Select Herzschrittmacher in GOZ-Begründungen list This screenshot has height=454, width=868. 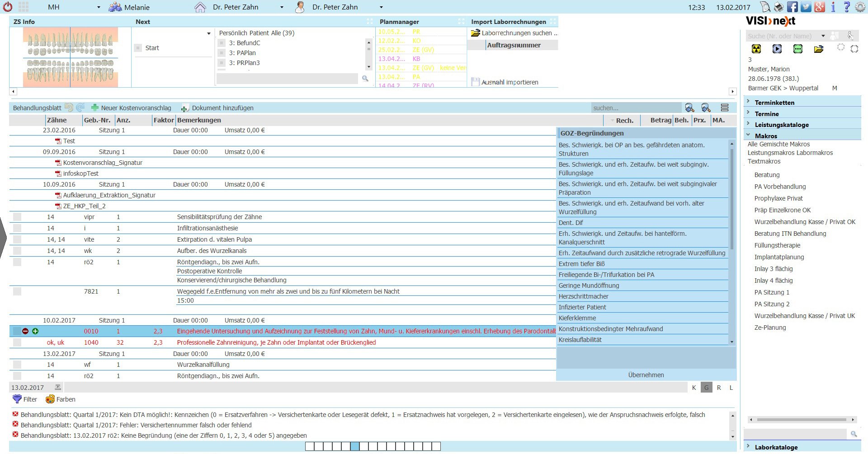tap(583, 296)
